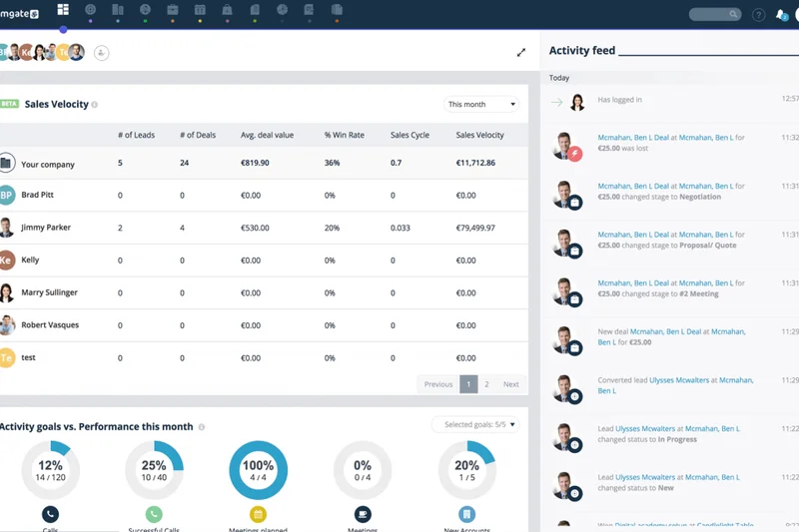The height and width of the screenshot is (532, 799).
Task: Click inside the top search field
Action: [x=712, y=15]
